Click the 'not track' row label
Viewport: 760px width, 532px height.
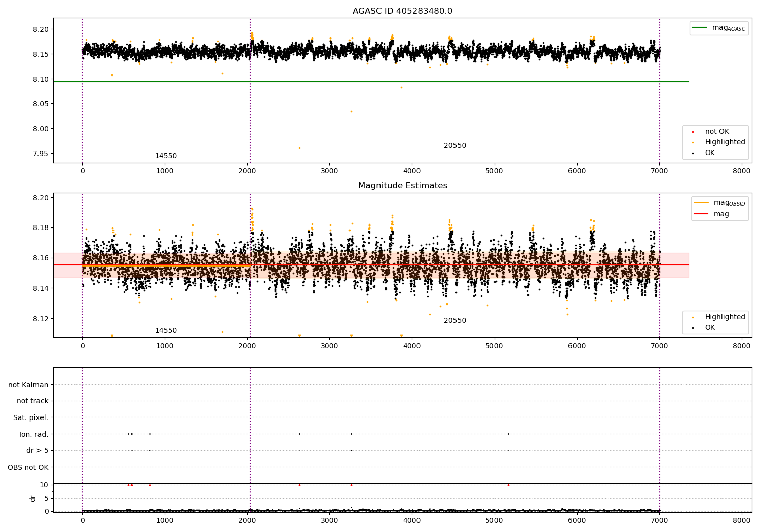[x=32, y=401]
